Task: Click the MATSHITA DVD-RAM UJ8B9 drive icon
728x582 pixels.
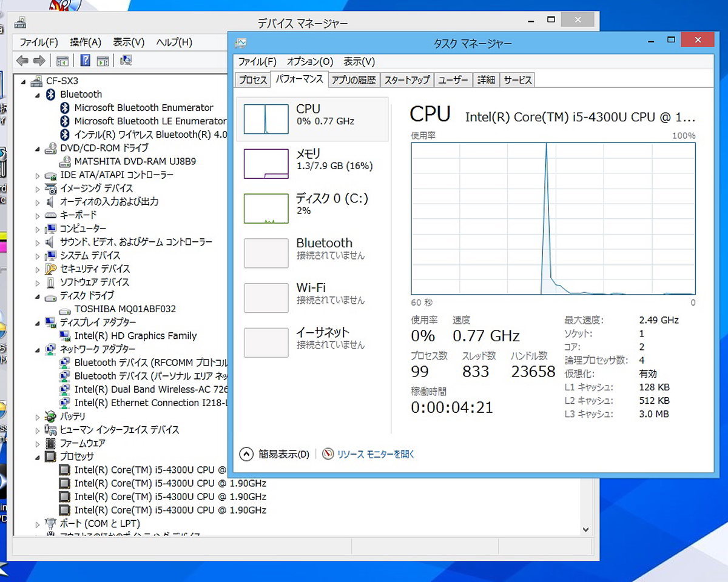Action: click(x=66, y=162)
